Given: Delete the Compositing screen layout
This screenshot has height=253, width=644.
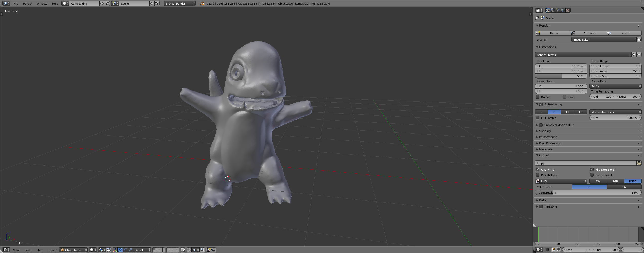Looking at the screenshot, I should tap(107, 3).
